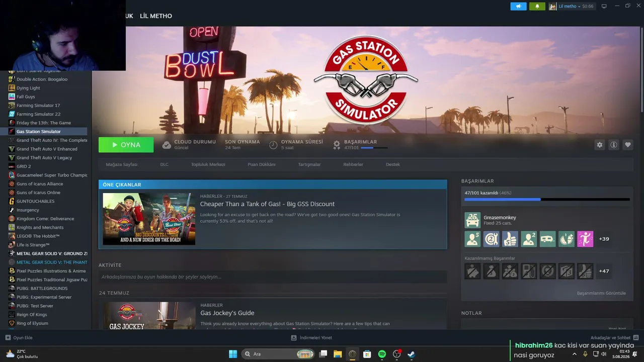Switch to the Tartışmalar tab
644x362 pixels.
click(309, 164)
